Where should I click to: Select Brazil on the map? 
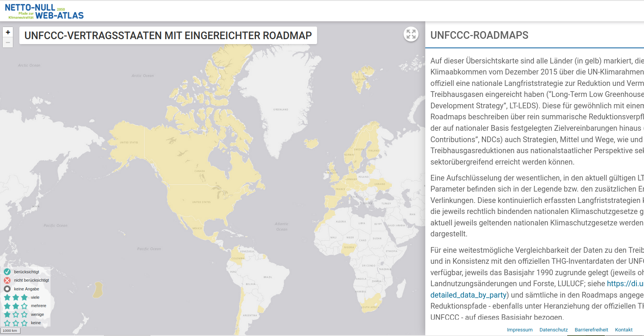click(x=266, y=281)
